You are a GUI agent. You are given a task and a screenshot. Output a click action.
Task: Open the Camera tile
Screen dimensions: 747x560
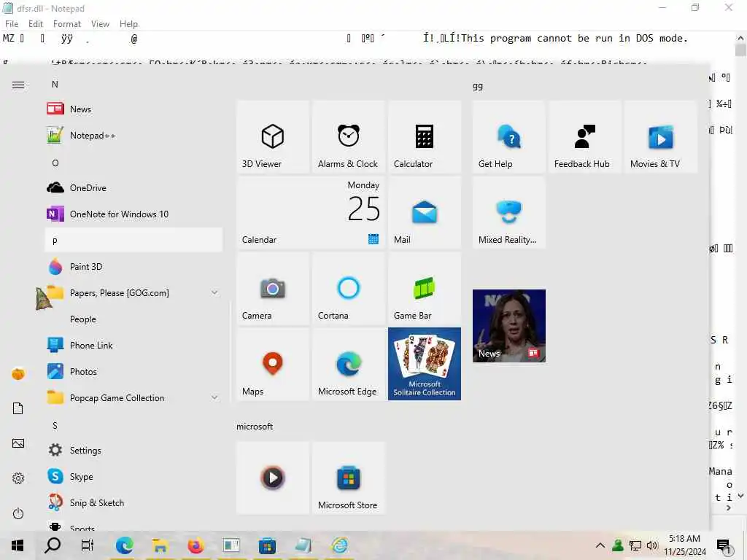(273, 289)
